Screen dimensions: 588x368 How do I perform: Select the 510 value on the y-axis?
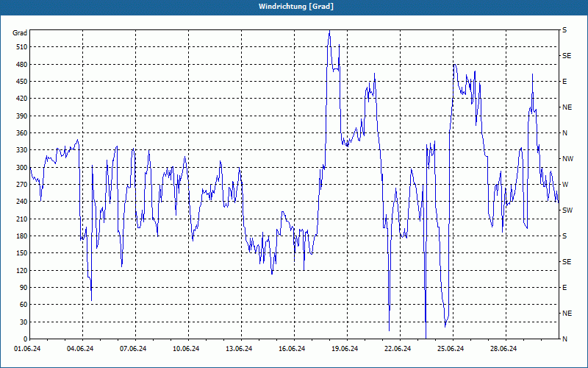click(22, 47)
